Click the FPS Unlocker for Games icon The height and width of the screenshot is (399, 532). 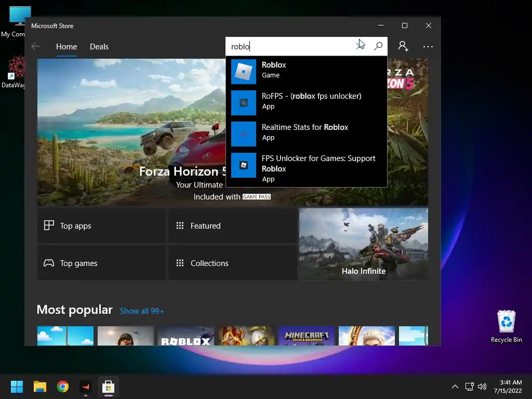point(244,165)
